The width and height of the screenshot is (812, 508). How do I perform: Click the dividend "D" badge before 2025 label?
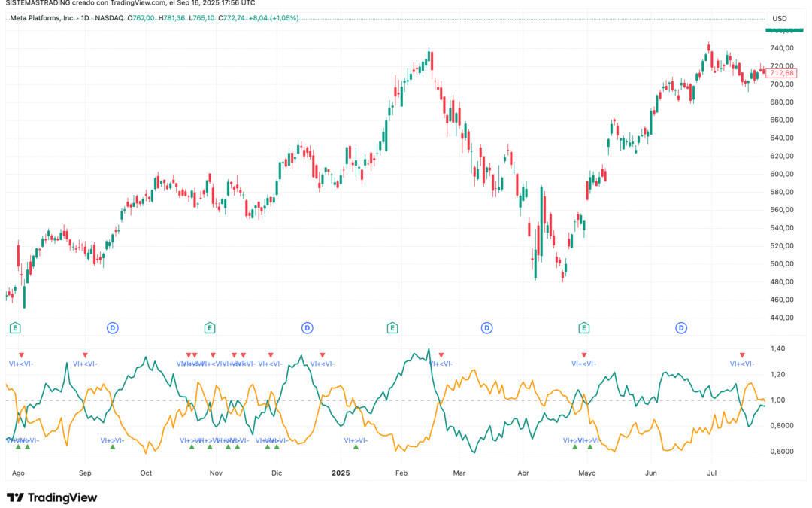pyautogui.click(x=307, y=328)
